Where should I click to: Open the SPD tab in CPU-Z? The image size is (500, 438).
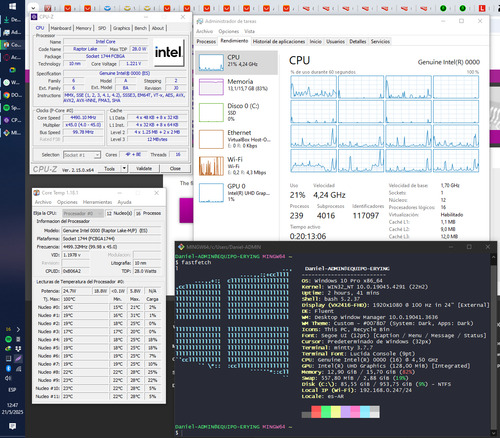102,28
